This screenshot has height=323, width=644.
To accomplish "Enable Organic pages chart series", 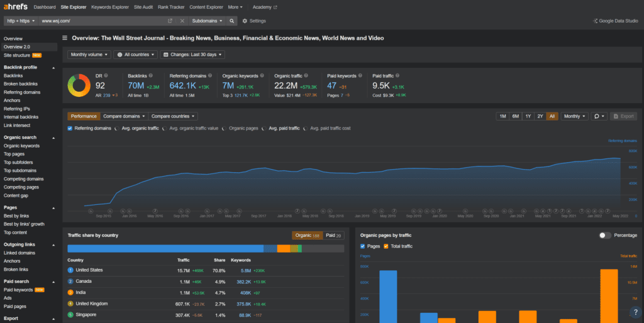I will pyautogui.click(x=225, y=128).
